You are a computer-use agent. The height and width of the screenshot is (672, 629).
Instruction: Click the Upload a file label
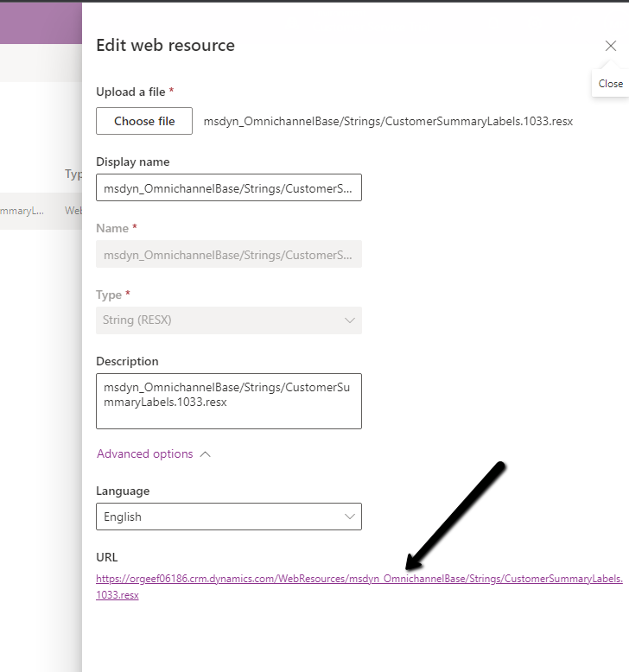131,92
